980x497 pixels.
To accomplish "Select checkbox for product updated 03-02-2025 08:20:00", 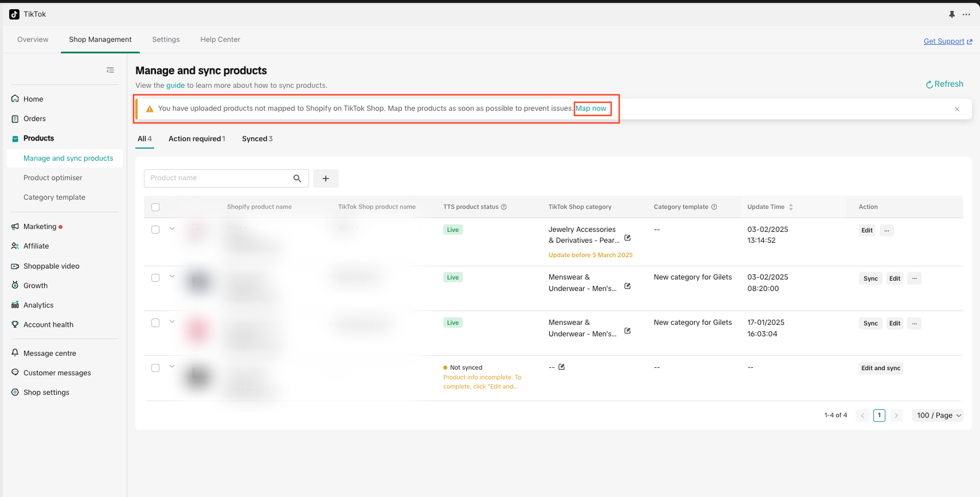I will coord(155,278).
